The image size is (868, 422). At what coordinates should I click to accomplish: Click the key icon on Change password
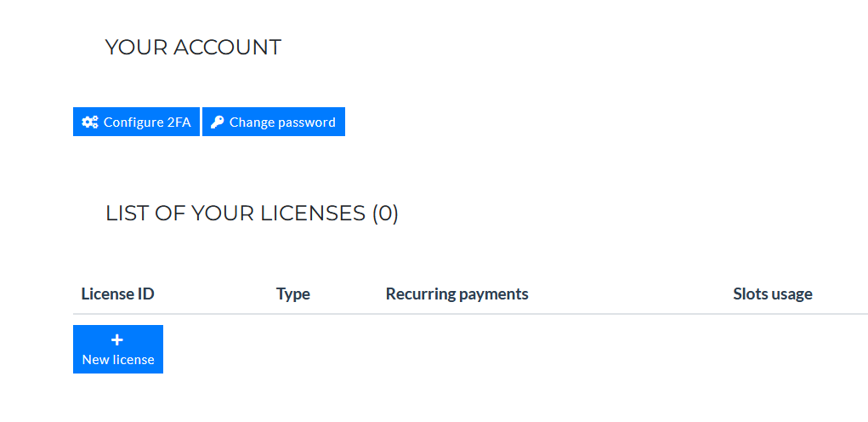click(x=218, y=123)
